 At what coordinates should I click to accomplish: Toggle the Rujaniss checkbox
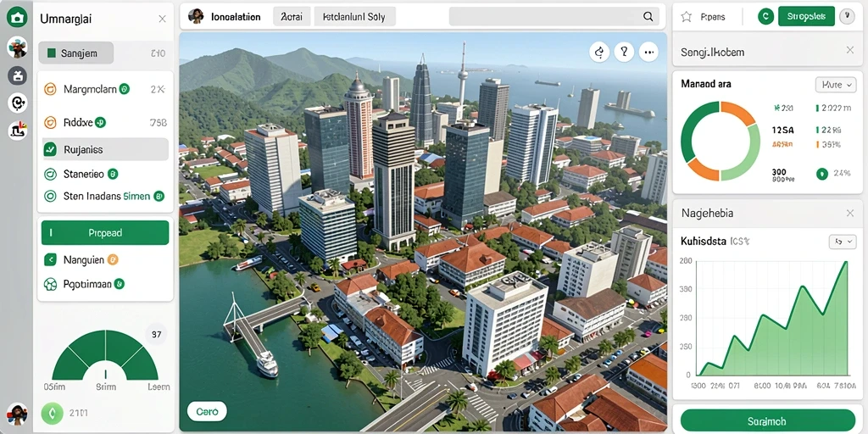50,149
